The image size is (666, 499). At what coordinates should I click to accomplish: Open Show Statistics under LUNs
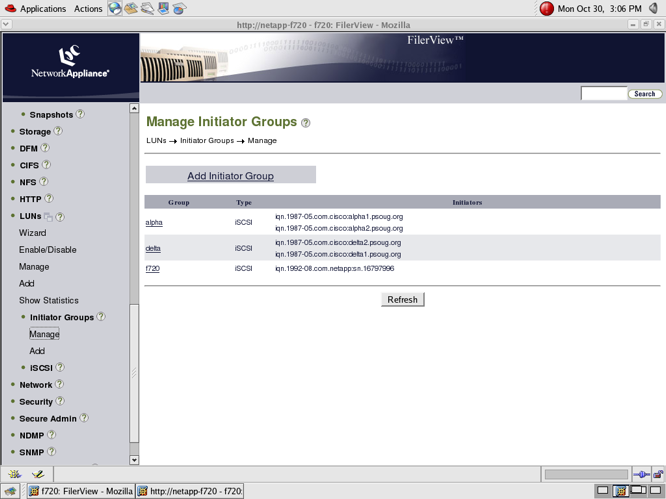click(x=48, y=300)
